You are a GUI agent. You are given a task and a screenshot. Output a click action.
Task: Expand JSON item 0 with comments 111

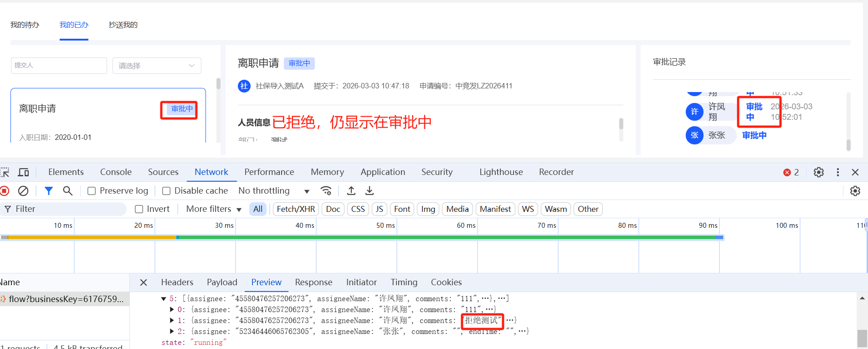(172, 310)
